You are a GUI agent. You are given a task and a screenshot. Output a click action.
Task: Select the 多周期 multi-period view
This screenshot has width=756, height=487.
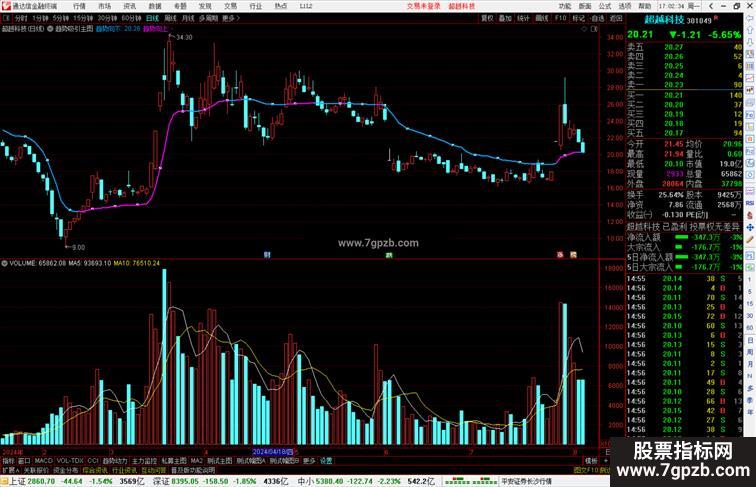point(208,18)
